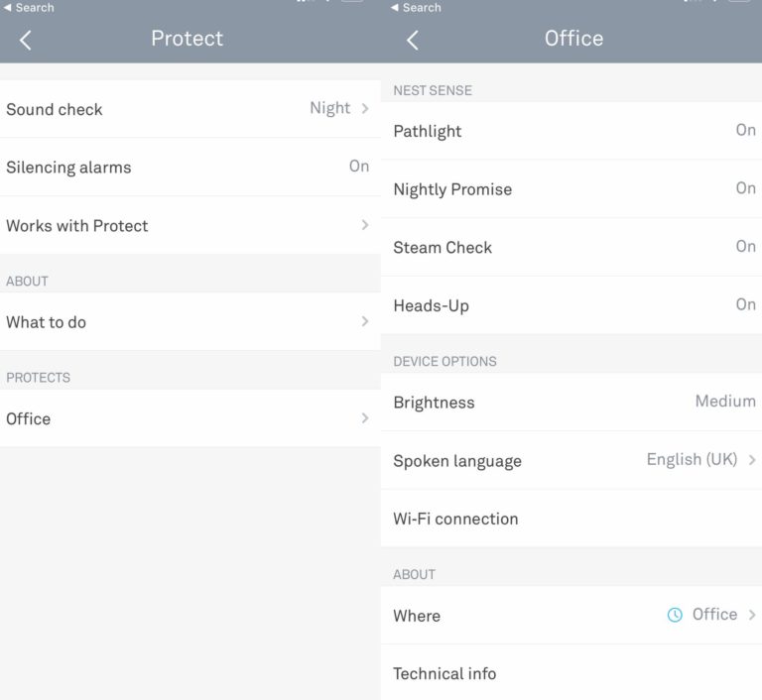Tap the On value for Nightly Promise
Image resolution: width=762 pixels, height=700 pixels.
(745, 188)
